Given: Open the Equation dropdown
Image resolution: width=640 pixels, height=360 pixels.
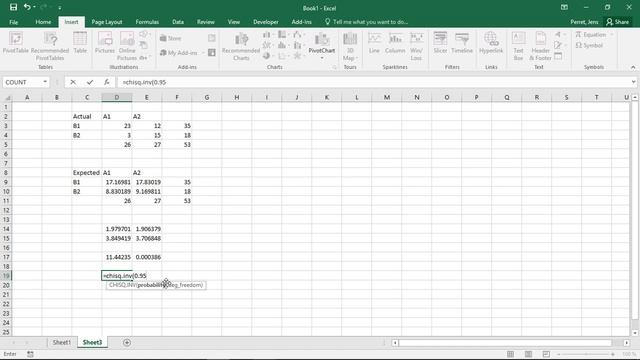Looking at the screenshot, I should pos(612,35).
